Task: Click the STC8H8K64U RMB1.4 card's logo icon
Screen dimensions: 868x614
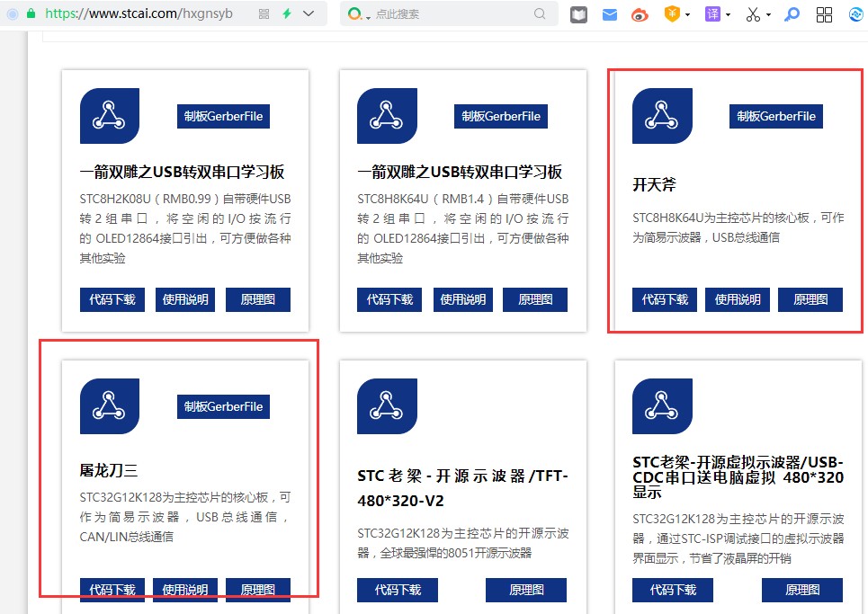Action: coord(387,116)
